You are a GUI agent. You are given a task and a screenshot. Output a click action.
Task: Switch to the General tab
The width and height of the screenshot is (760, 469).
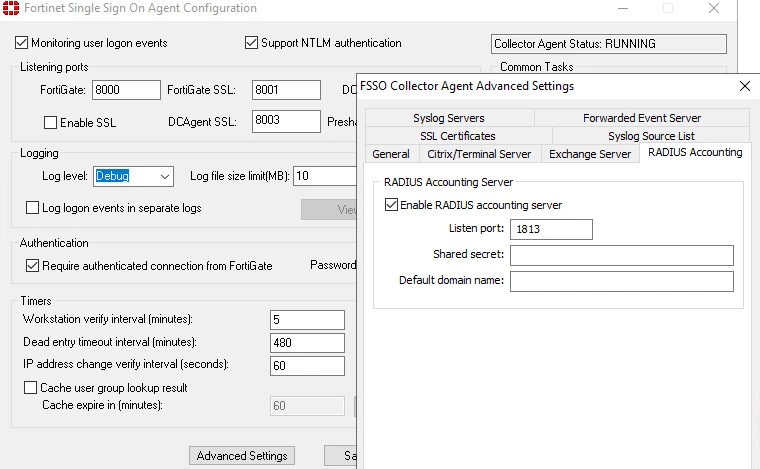point(391,154)
